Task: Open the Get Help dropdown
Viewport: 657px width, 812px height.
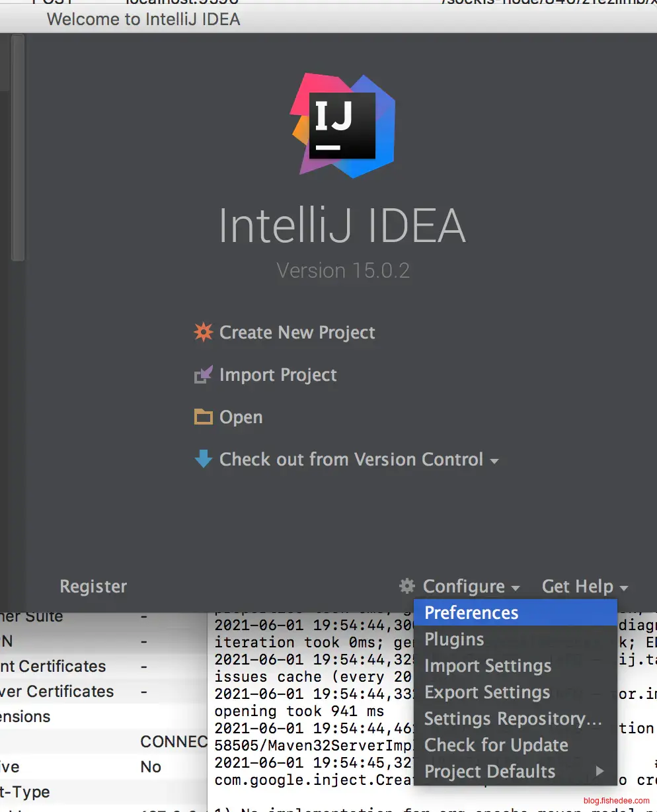Action: [584, 587]
